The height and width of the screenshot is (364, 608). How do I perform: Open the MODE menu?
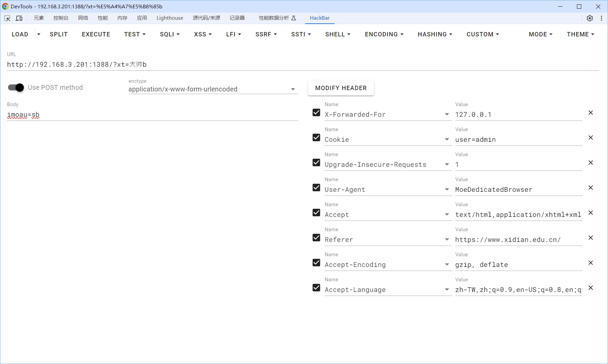pos(541,34)
